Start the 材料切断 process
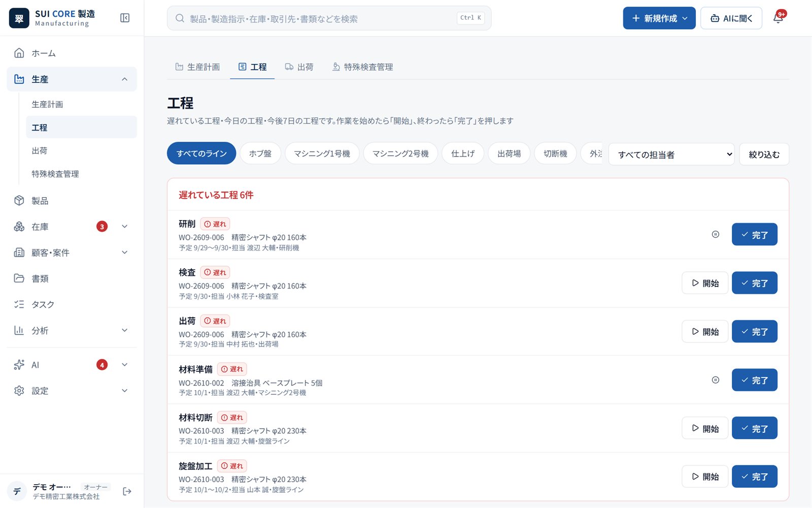Viewport: 812px width, 508px height. tap(705, 428)
